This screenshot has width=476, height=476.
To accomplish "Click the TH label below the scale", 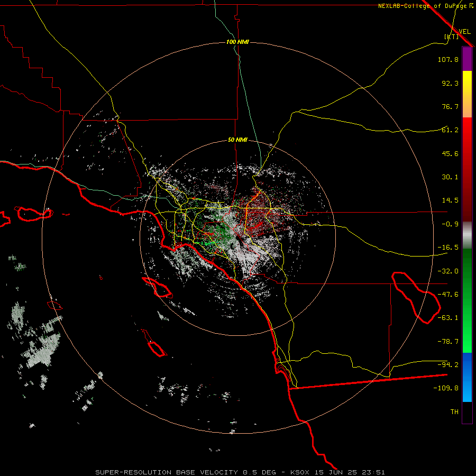I will click(454, 411).
